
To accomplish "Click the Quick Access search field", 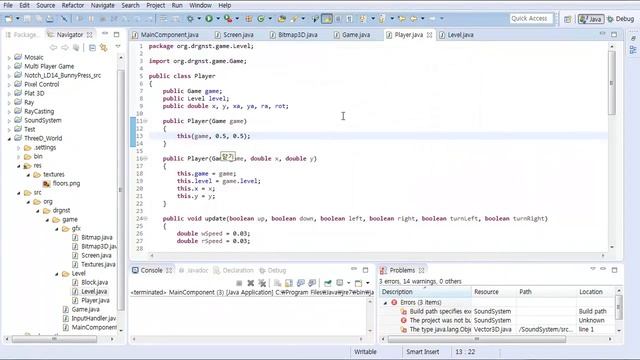I will pos(531,19).
